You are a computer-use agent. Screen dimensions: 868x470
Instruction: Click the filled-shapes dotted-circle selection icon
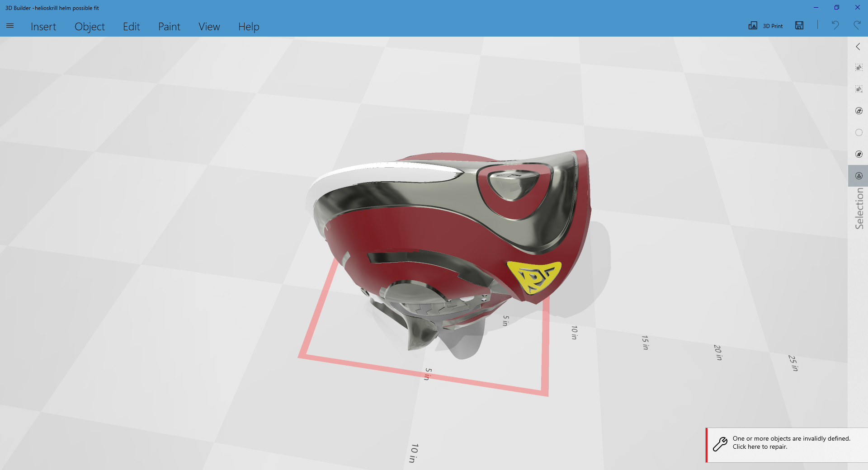[859, 154]
